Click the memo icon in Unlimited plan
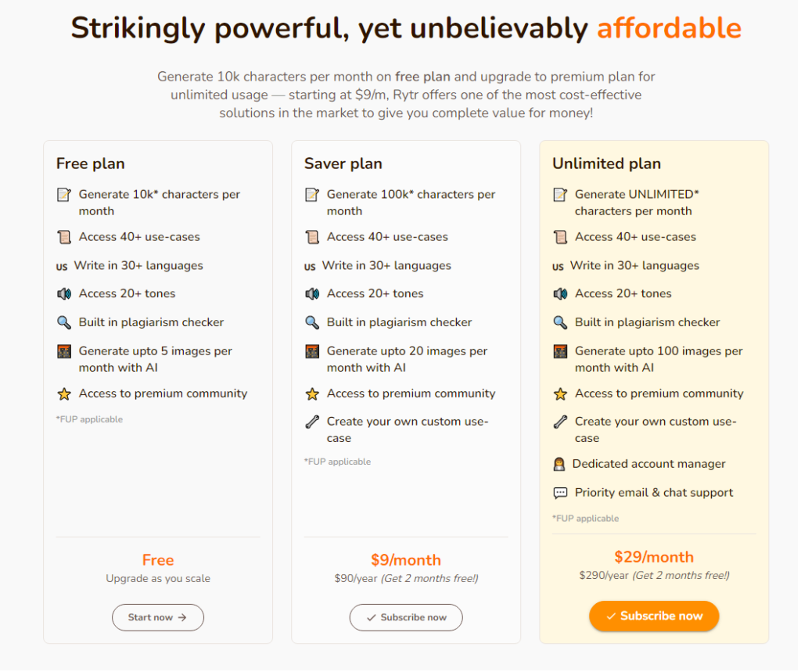The height and width of the screenshot is (672, 801). [560, 195]
